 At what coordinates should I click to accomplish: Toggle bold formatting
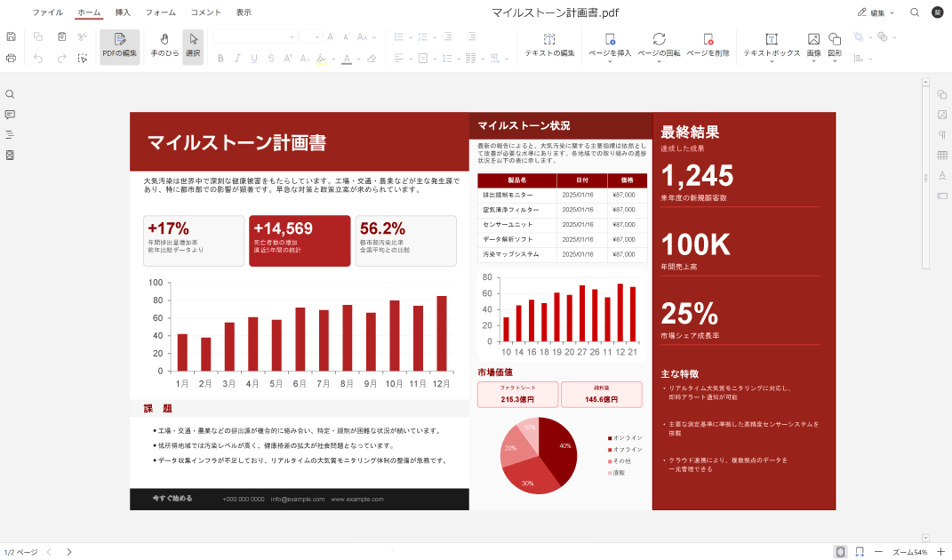220,59
